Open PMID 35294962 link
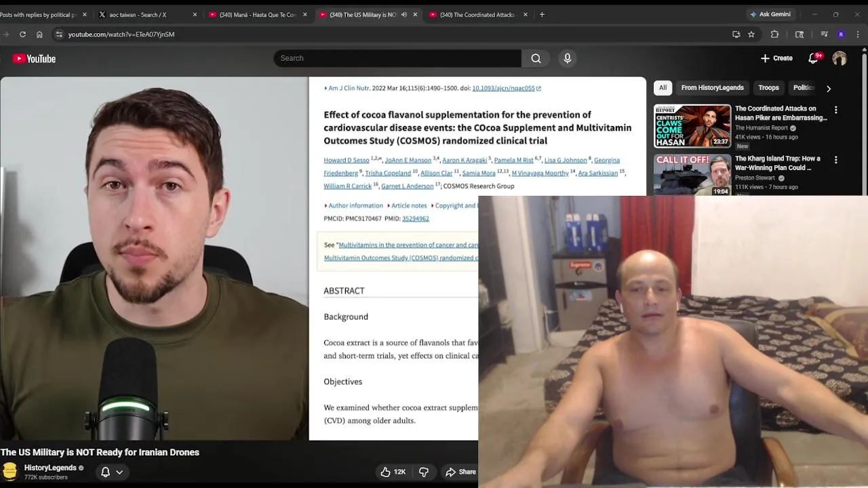The image size is (868, 488). point(416,219)
